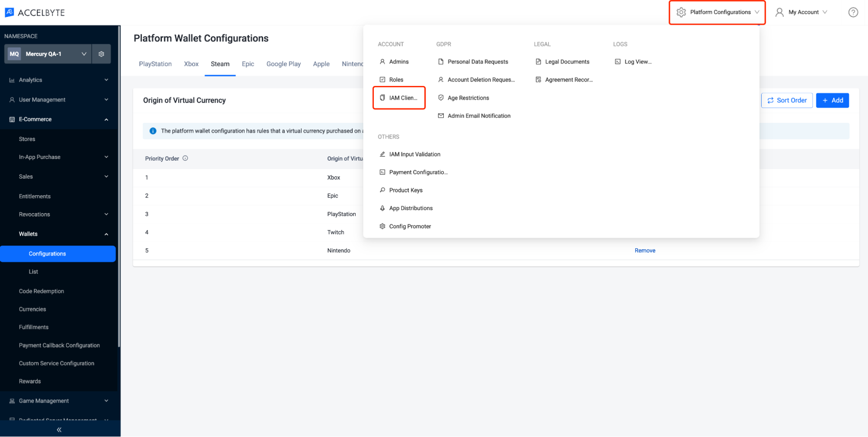Screen dimensions: 868x437
Task: Collapse sidebar with double-chevron icon
Action: pyautogui.click(x=59, y=430)
